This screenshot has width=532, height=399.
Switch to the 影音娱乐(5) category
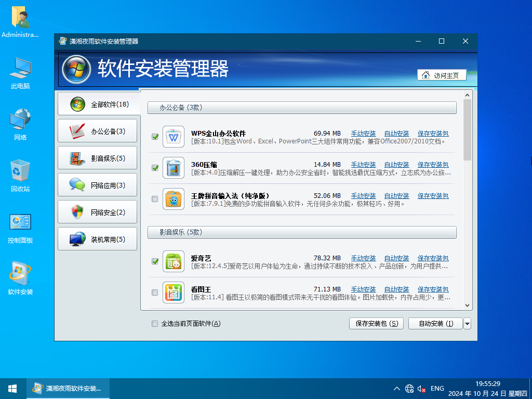pyautogui.click(x=97, y=158)
